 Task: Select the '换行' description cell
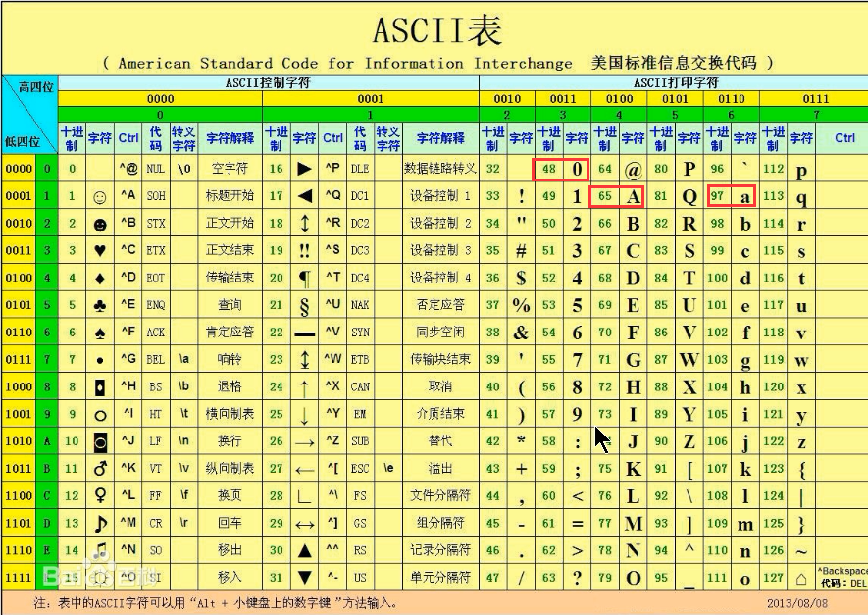point(230,440)
